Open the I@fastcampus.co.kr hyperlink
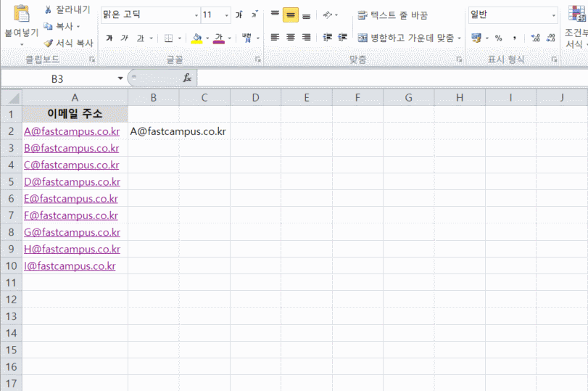Image resolution: width=588 pixels, height=391 pixels. click(x=70, y=266)
